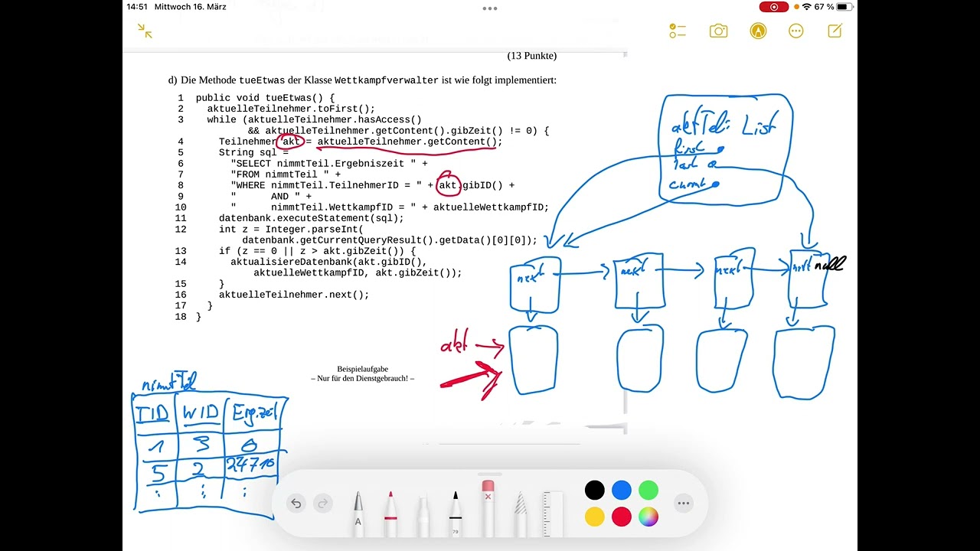Select the handwriting-to-text pen tool
This screenshot has height=551, width=980.
point(358,513)
